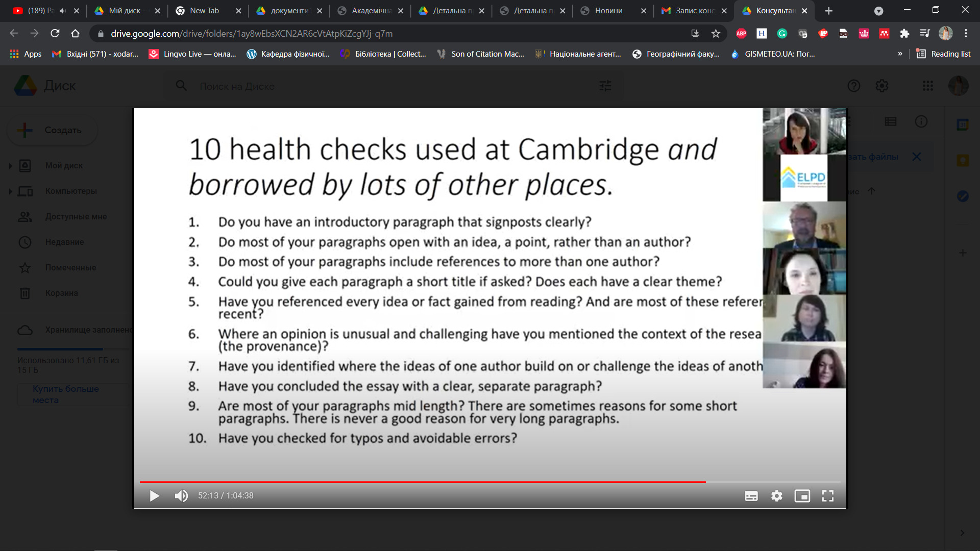Toggle fullscreen video mode

pos(827,496)
